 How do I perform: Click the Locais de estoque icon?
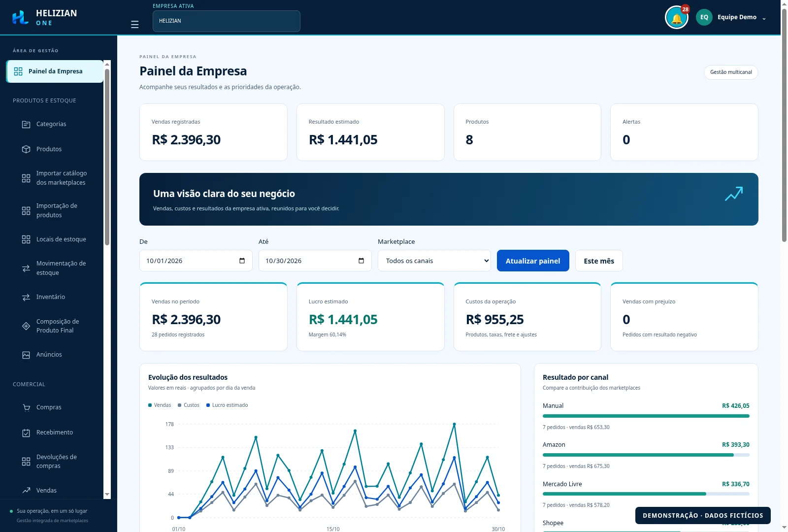click(x=26, y=239)
